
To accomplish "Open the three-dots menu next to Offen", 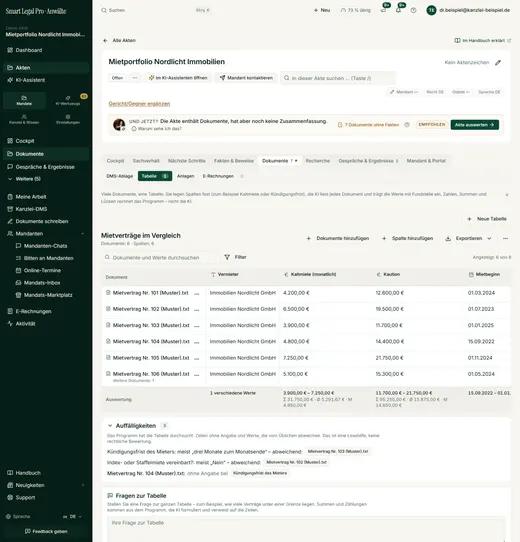I will pos(135,78).
